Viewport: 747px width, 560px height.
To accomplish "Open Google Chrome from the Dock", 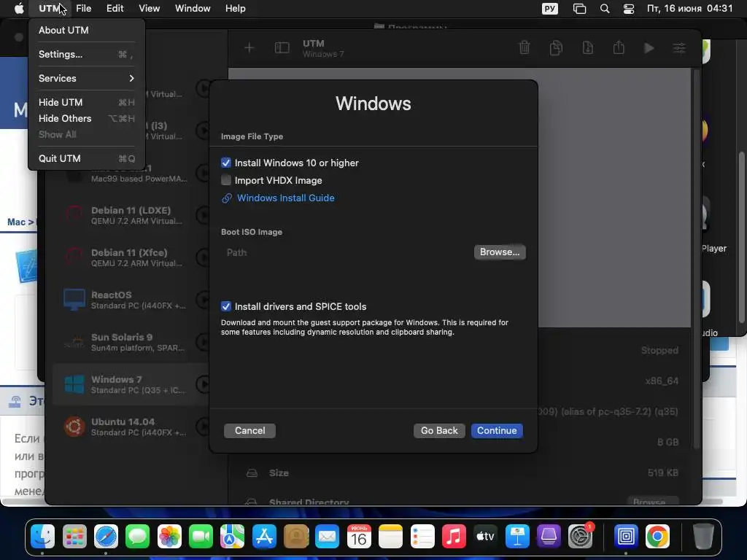I will click(657, 537).
